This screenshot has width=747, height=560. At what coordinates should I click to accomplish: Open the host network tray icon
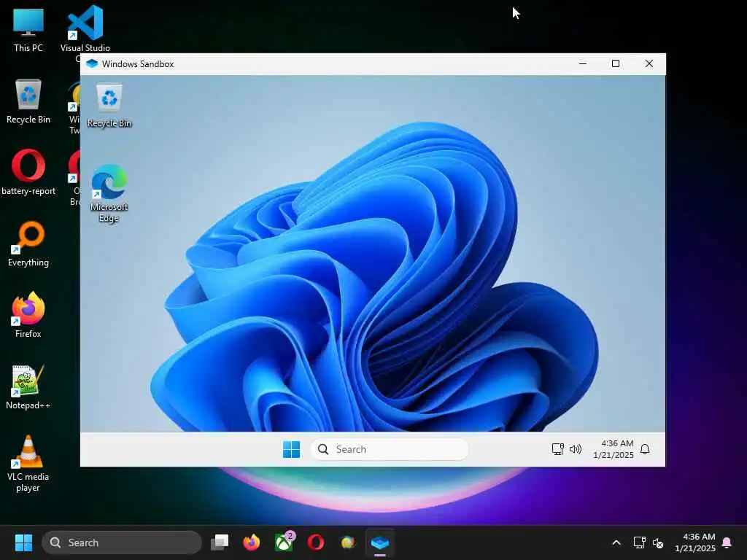click(639, 542)
